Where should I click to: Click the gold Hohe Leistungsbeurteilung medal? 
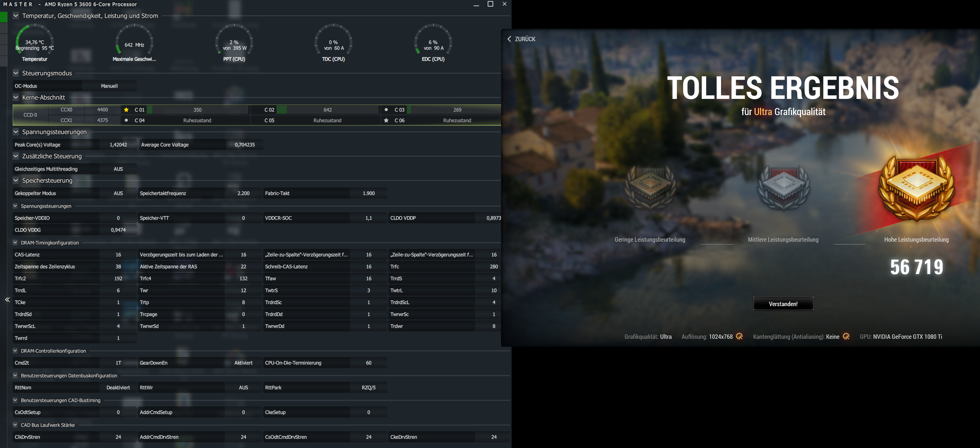[916, 188]
